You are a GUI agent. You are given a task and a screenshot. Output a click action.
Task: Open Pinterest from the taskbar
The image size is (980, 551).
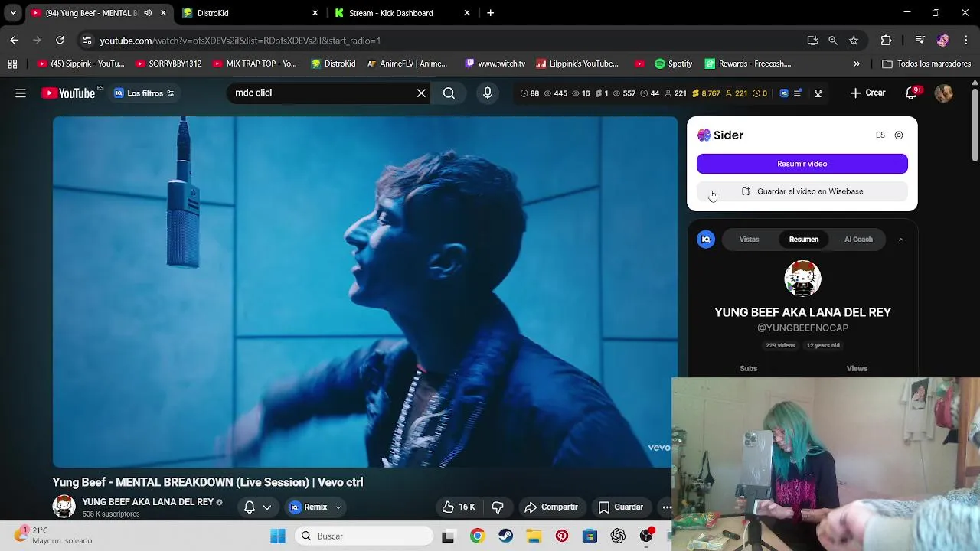(x=562, y=536)
